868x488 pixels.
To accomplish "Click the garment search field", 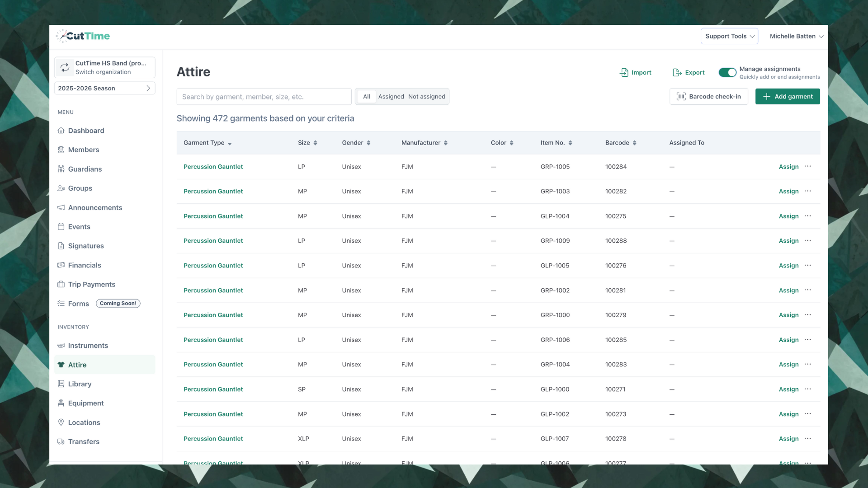I will [x=264, y=96].
